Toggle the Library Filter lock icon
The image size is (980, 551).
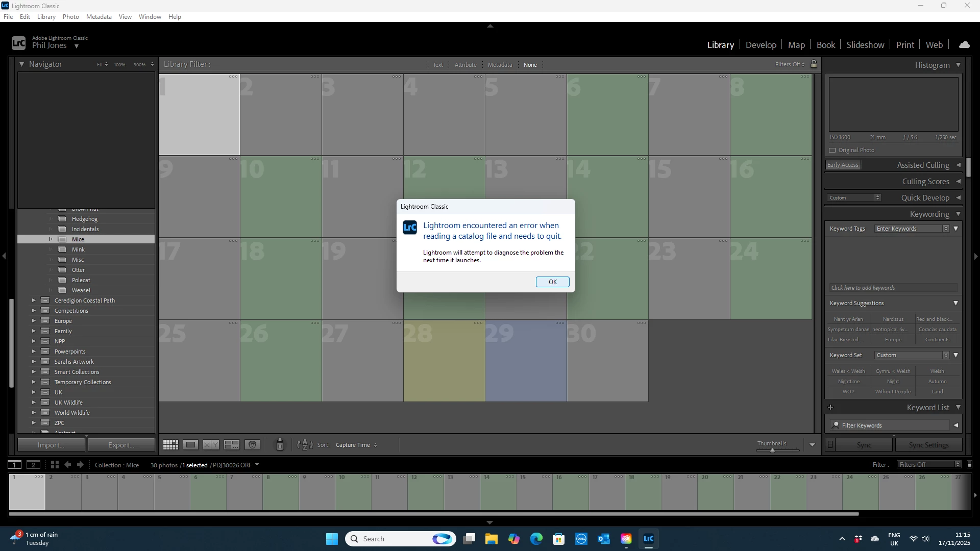(x=814, y=64)
